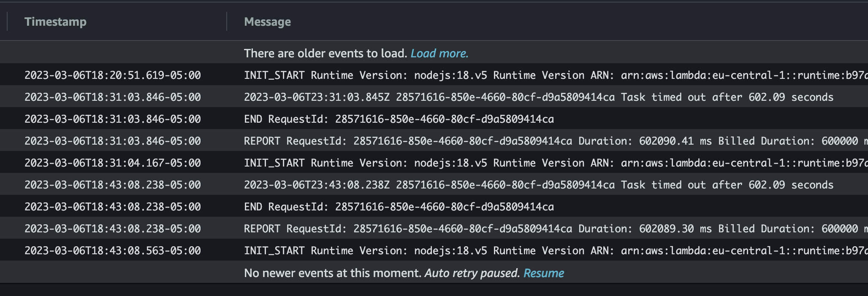
Task: Expand the END RequestId row at 18:43:08.238
Action: point(380,207)
